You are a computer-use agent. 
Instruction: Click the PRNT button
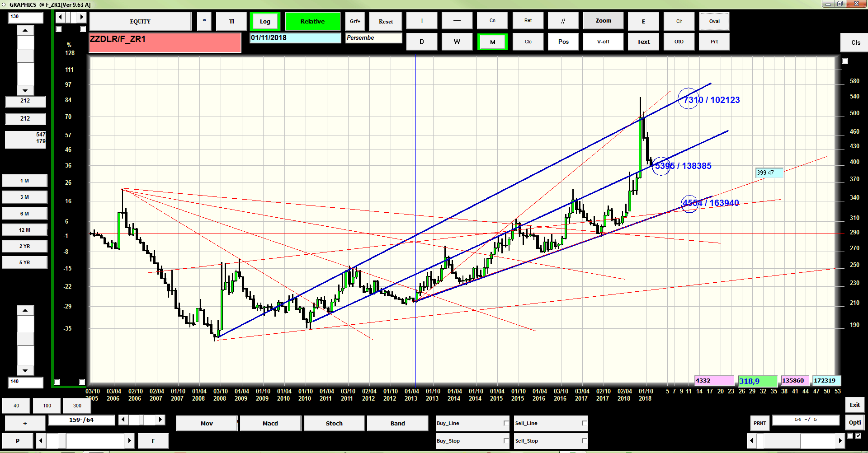coord(759,423)
